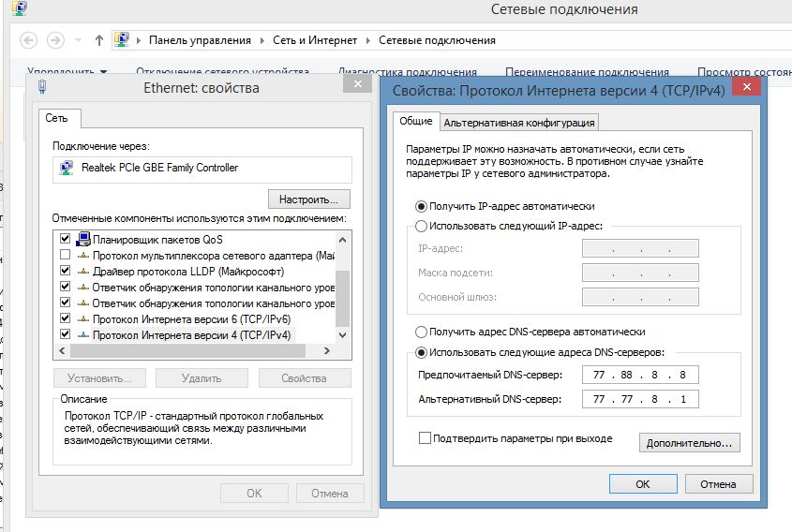
Task: Click the Основной шлюз input field
Action: pos(640,297)
